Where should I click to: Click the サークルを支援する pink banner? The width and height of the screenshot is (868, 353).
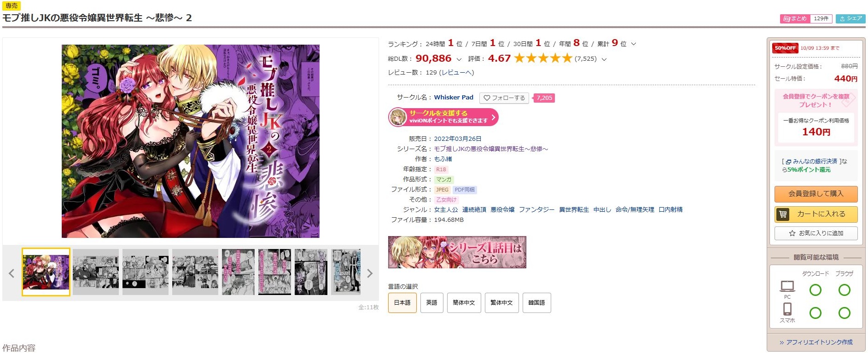point(443,117)
